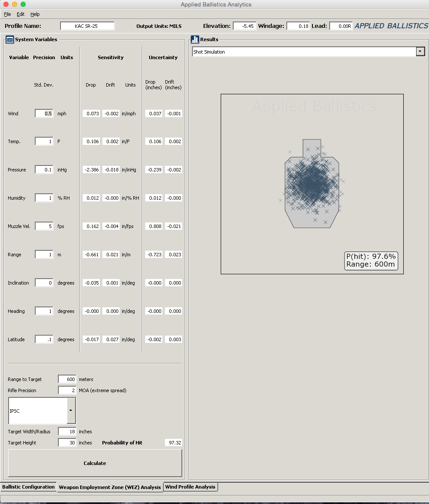Click the Results chart icon
Screen dimensions: 429x504
pyautogui.click(x=195, y=39)
